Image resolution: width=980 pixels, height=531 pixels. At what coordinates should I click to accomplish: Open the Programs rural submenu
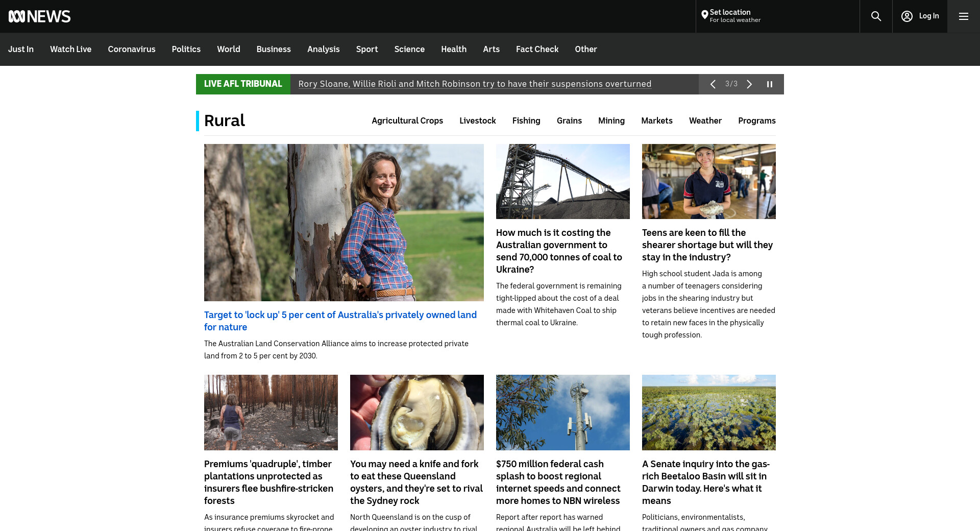756,120
